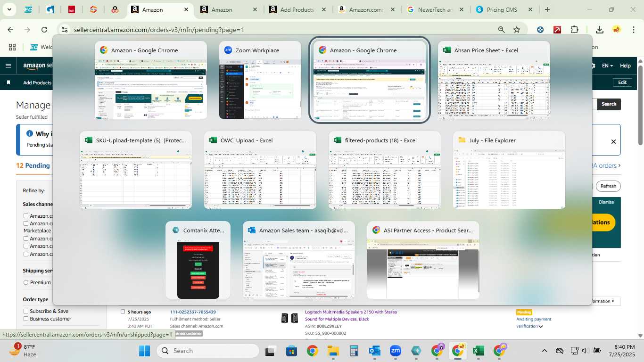Switch to Comtanix window thumbnail
This screenshot has height=362, width=644.
point(198,260)
